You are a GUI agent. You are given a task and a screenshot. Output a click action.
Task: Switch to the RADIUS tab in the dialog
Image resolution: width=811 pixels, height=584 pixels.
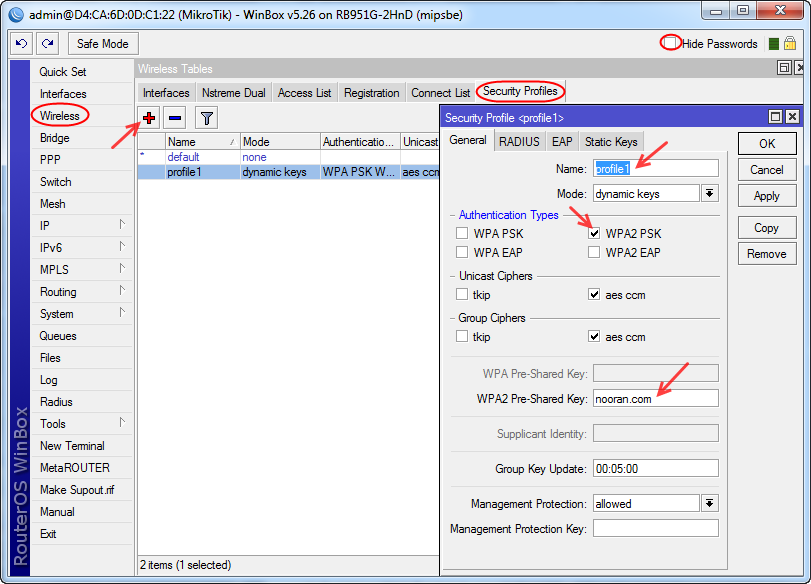519,142
